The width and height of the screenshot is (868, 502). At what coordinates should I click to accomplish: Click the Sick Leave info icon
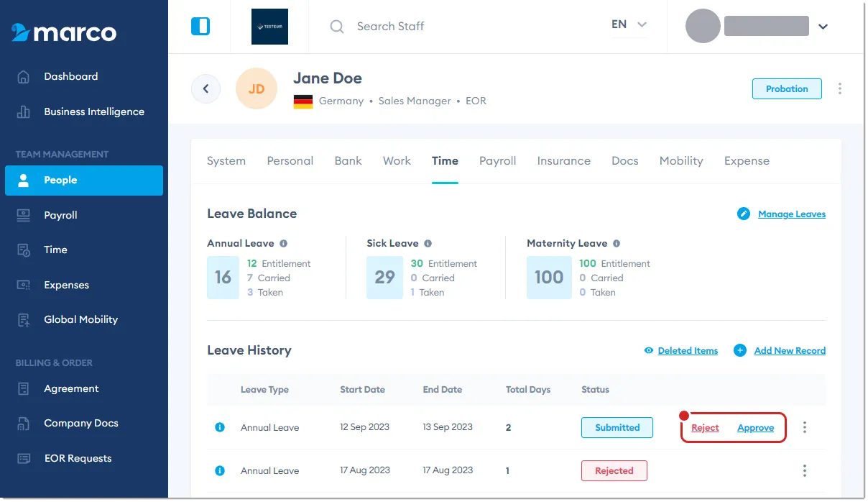click(x=428, y=244)
